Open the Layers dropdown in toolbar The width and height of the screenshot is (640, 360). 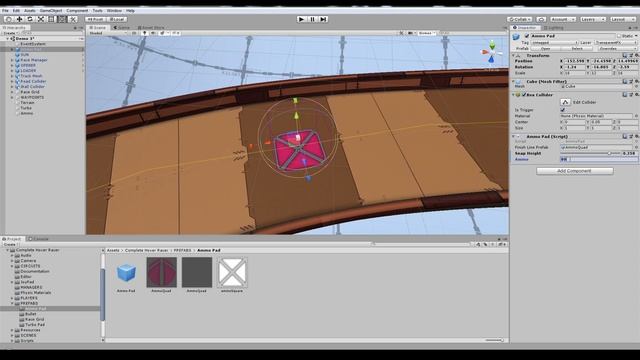pyautogui.click(x=592, y=19)
